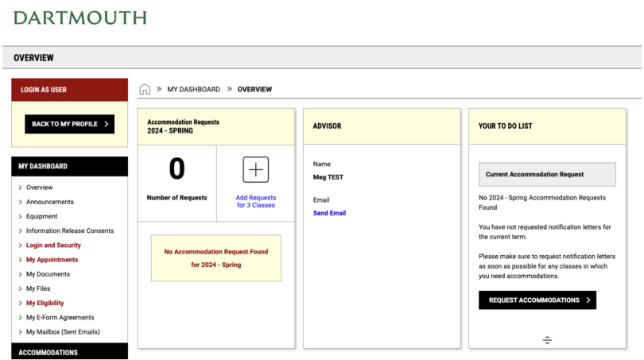Click Accommodation Requests 2024 - Spring heading

(183, 126)
